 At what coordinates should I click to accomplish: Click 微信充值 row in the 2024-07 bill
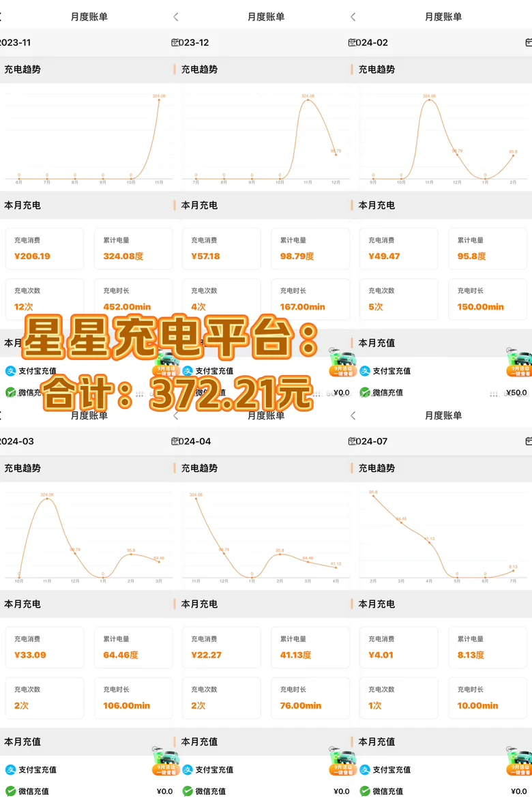pos(443,791)
